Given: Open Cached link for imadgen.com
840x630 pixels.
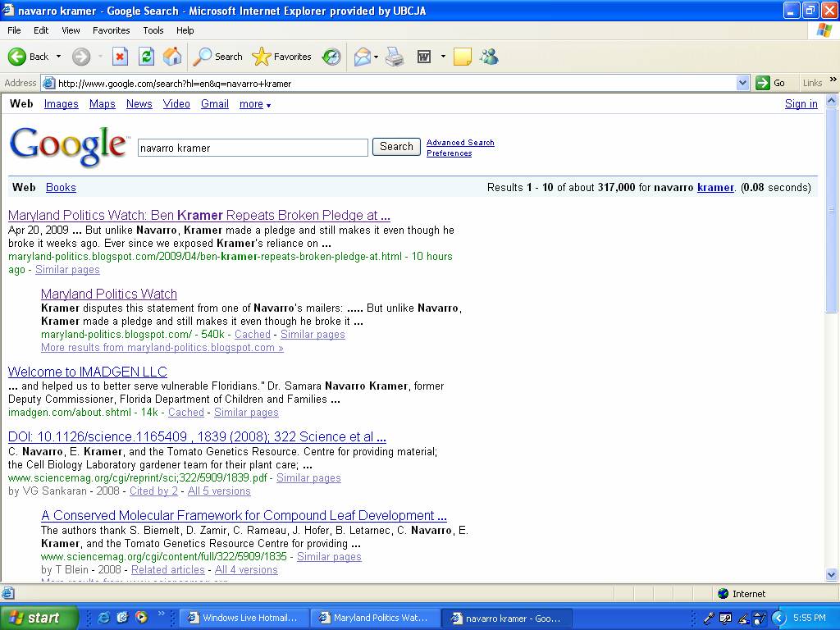Looking at the screenshot, I should (186, 413).
